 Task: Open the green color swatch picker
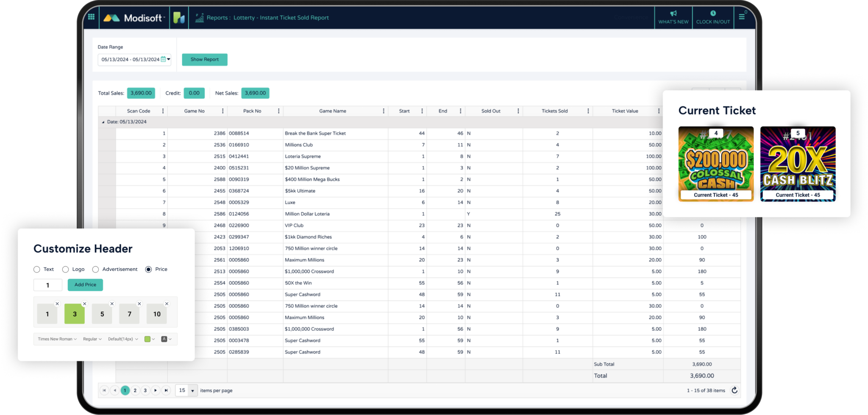(150, 339)
